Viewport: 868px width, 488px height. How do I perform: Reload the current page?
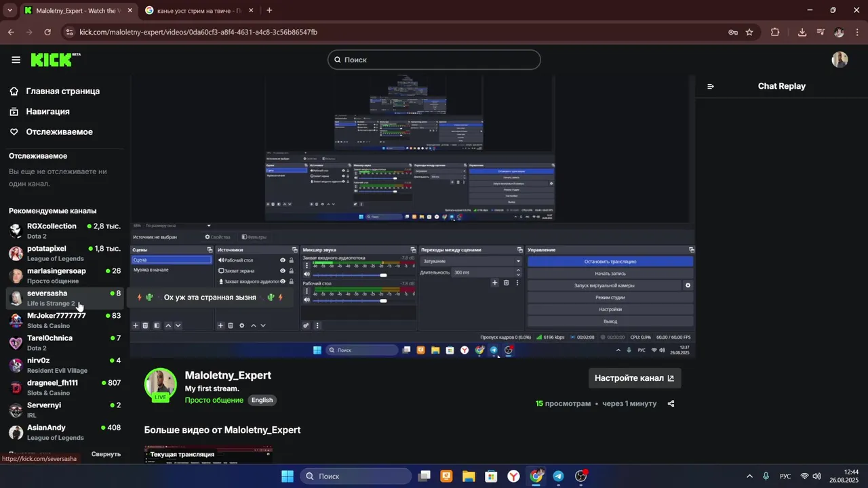tap(47, 32)
